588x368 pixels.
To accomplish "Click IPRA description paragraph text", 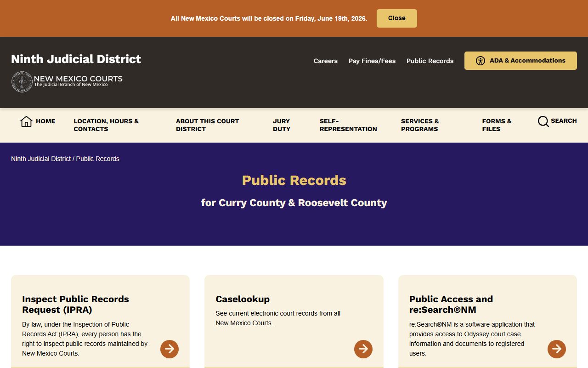I will [85, 339].
